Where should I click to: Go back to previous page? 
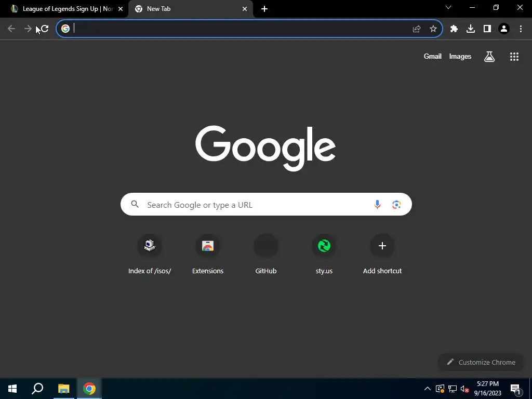(11, 29)
